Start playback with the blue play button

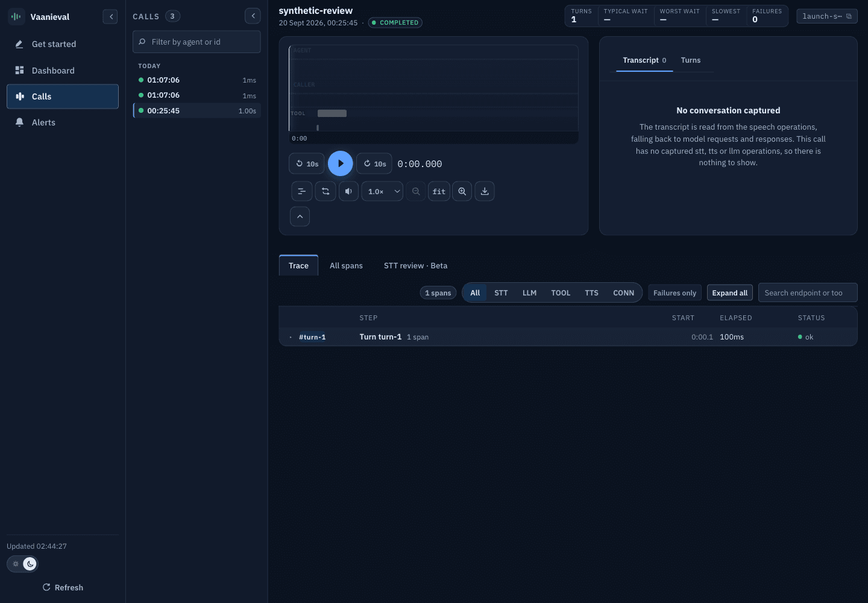(x=341, y=163)
